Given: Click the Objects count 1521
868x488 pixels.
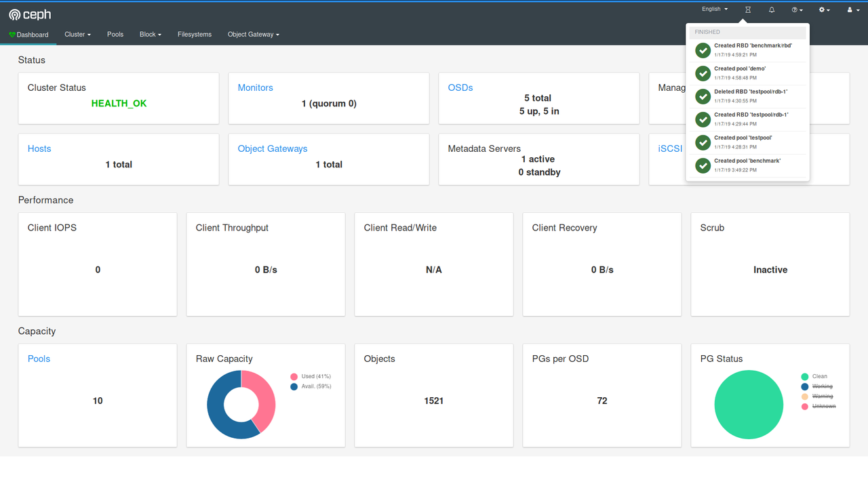Looking at the screenshot, I should tap(434, 401).
